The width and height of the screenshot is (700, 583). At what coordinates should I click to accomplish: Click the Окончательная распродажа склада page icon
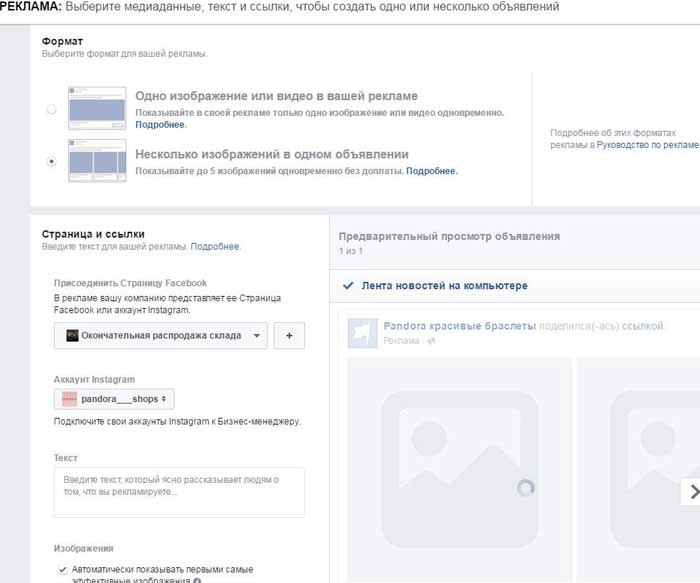point(72,336)
